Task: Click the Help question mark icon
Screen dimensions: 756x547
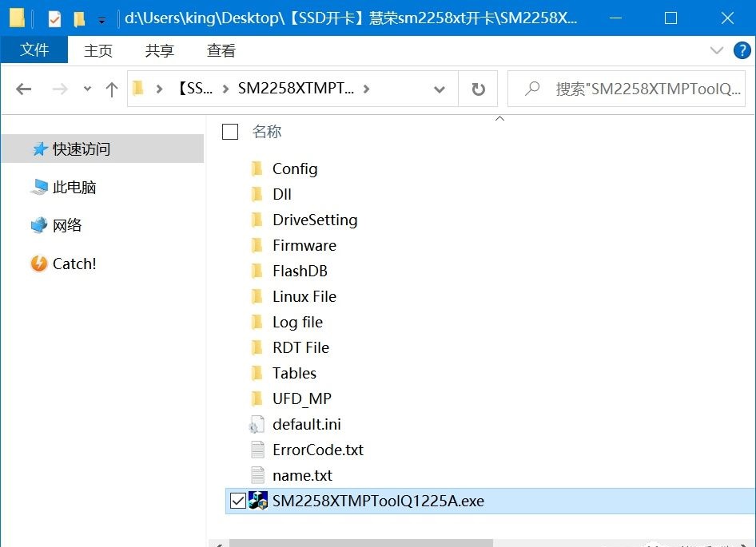Action: pos(742,50)
